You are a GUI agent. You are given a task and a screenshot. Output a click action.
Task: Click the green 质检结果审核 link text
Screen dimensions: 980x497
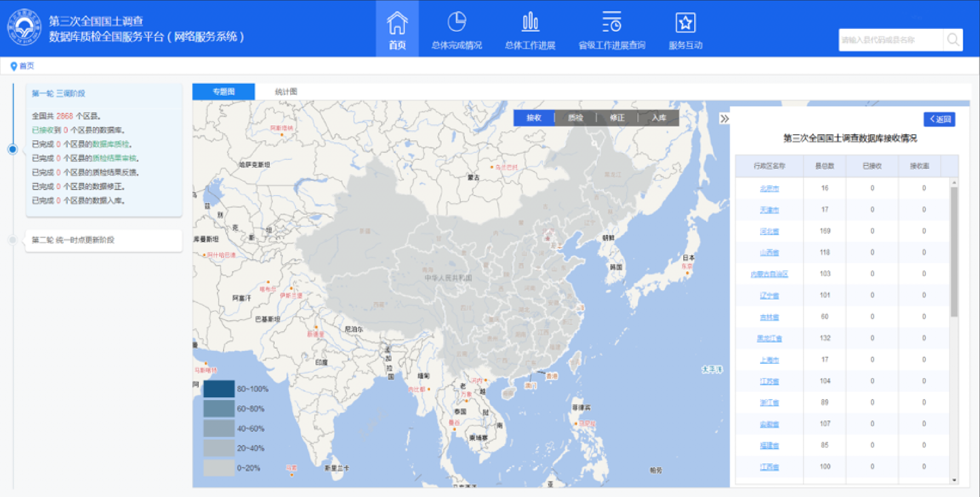[x=114, y=158]
